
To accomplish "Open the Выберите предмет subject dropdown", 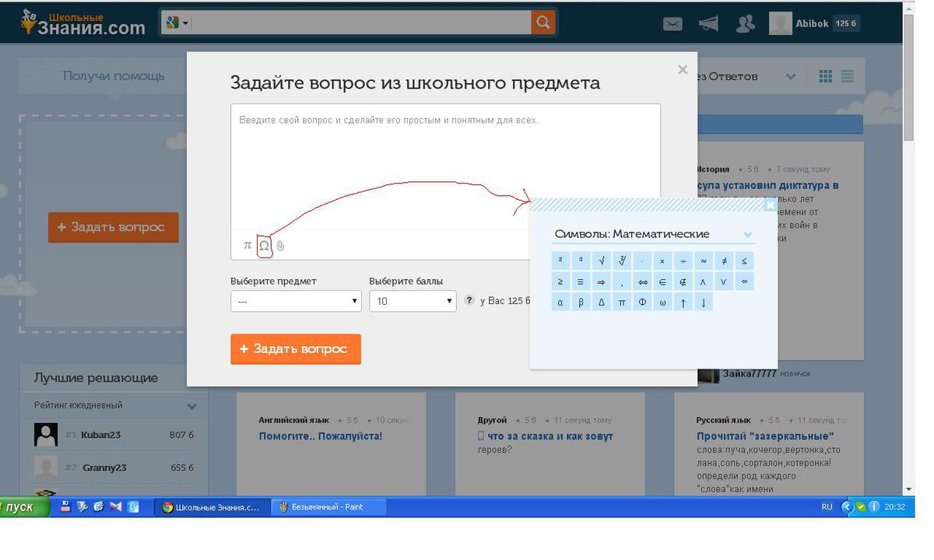I will pyautogui.click(x=296, y=301).
